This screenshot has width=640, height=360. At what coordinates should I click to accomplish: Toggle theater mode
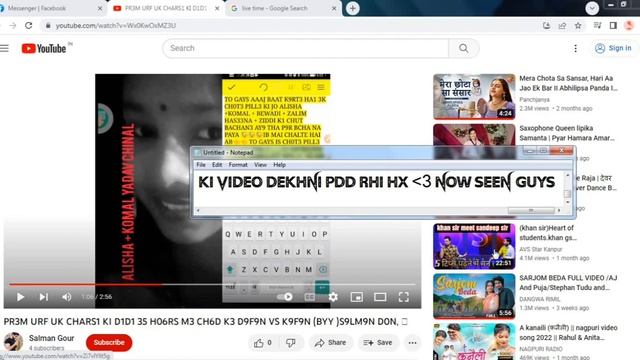click(380, 297)
